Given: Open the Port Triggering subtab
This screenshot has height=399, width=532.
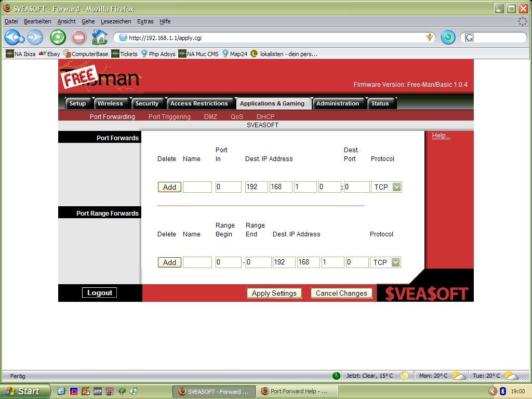Looking at the screenshot, I should 169,117.
